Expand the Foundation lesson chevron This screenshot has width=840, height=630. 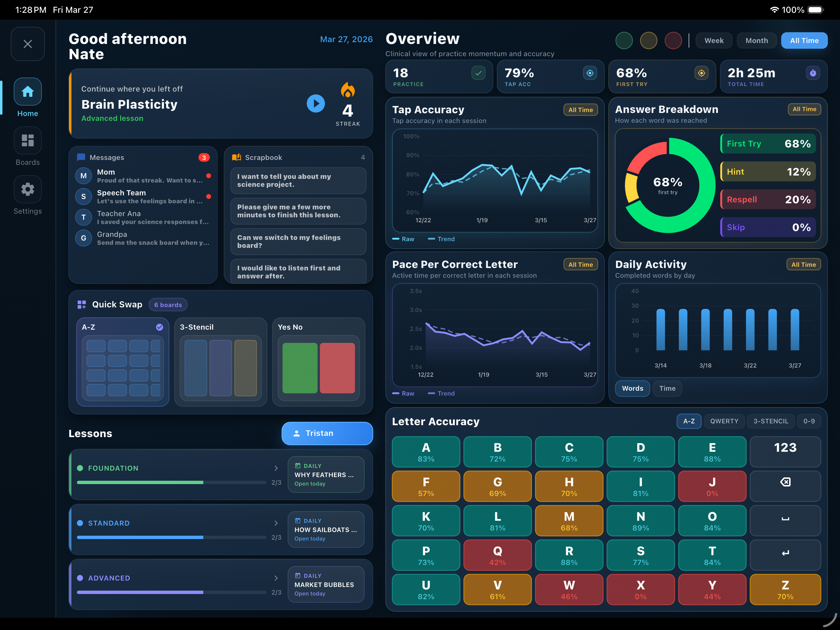[276, 468]
